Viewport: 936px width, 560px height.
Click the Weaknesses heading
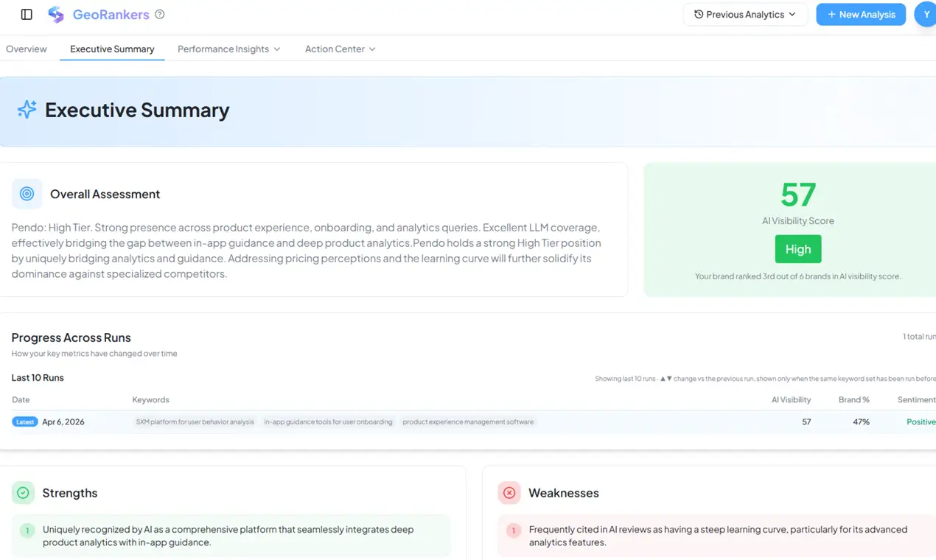pos(564,493)
